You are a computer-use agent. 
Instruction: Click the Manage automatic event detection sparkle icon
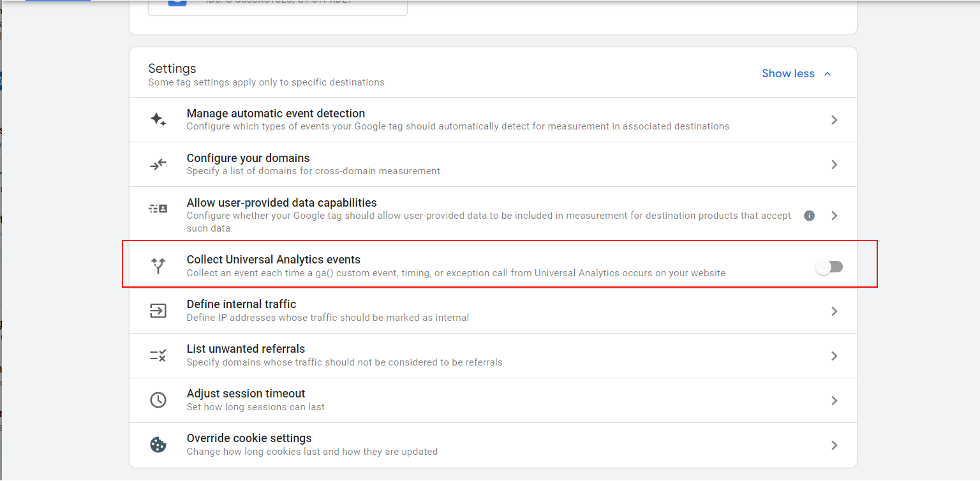(158, 119)
